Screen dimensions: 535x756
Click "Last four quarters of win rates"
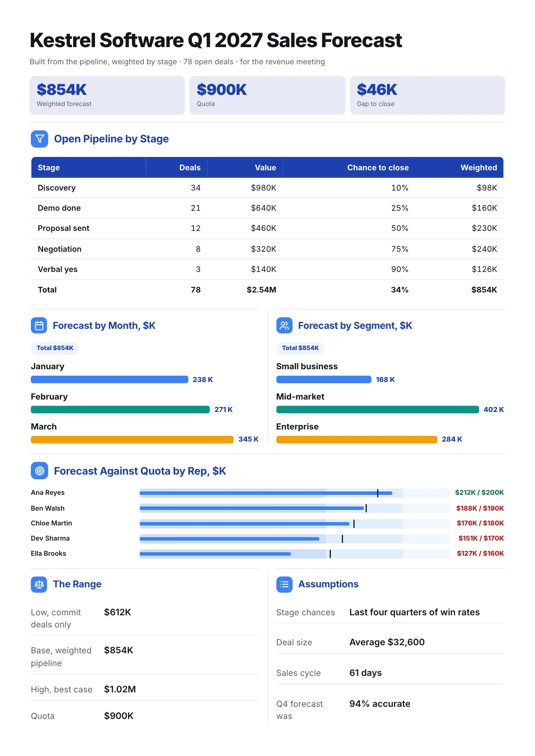(x=414, y=612)
